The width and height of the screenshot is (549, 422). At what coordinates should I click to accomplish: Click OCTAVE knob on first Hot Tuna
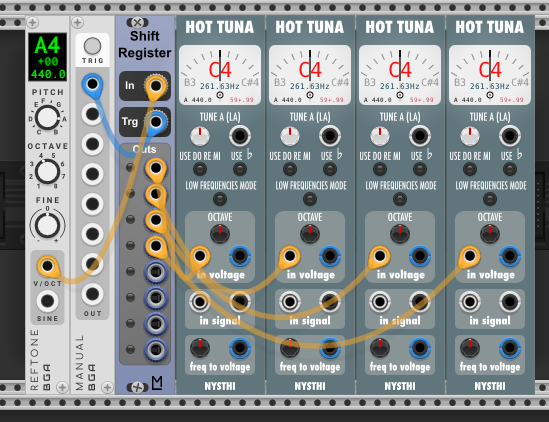click(220, 234)
